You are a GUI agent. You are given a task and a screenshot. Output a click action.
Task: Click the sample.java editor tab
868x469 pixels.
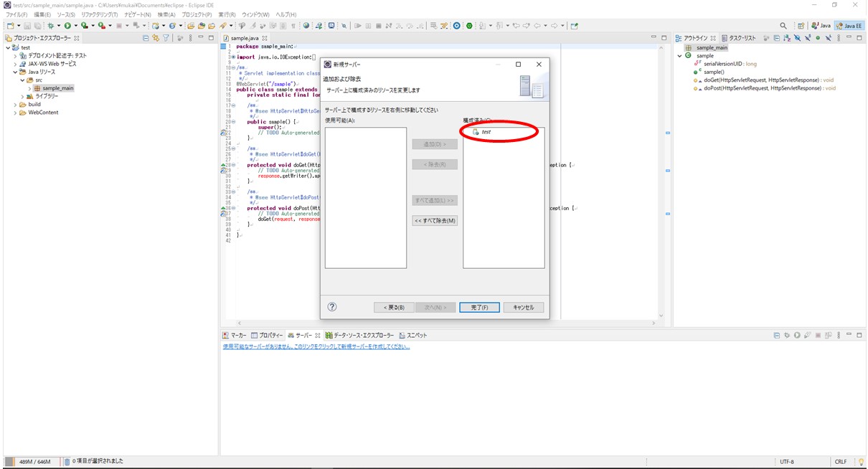point(245,38)
